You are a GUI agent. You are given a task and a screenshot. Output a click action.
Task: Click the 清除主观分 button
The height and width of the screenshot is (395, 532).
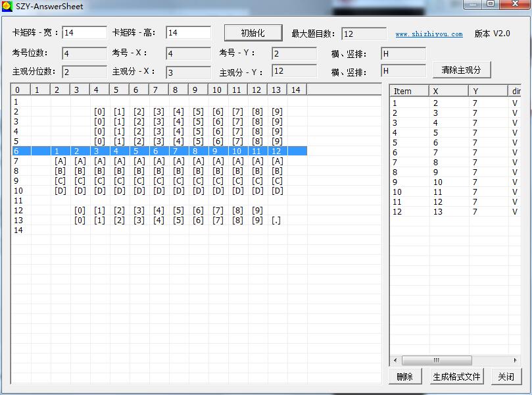point(462,70)
